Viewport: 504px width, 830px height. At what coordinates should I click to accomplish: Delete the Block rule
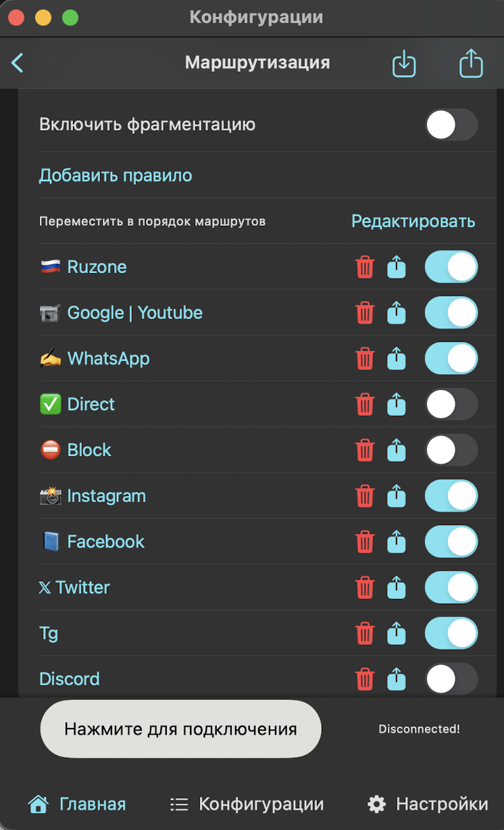tap(365, 450)
